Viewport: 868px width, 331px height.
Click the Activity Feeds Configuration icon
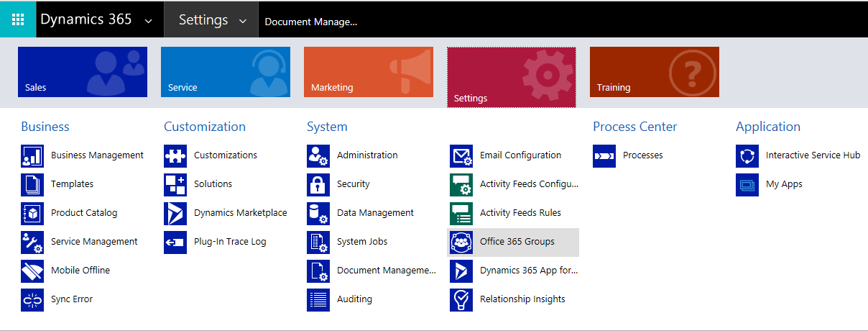click(461, 184)
